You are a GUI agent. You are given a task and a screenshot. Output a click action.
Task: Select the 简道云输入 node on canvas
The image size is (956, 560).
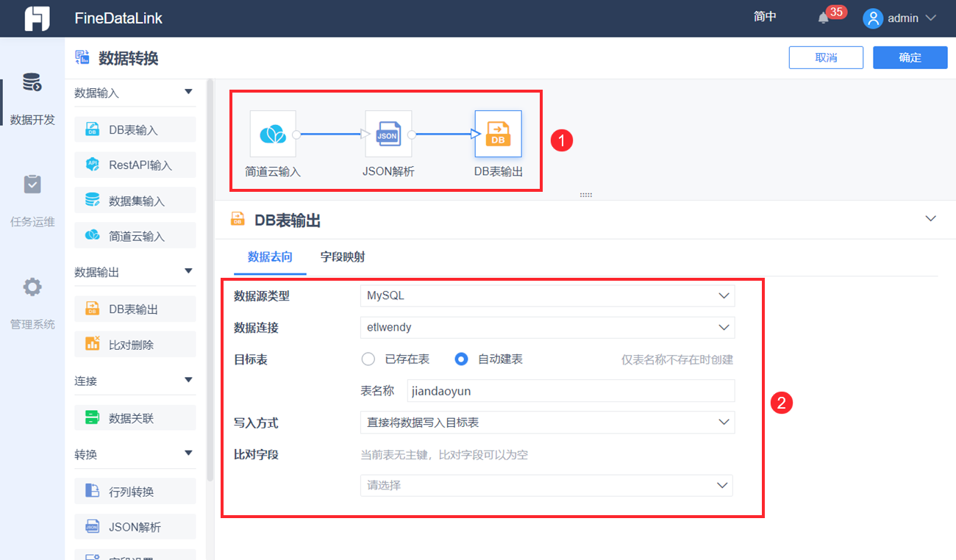[273, 134]
